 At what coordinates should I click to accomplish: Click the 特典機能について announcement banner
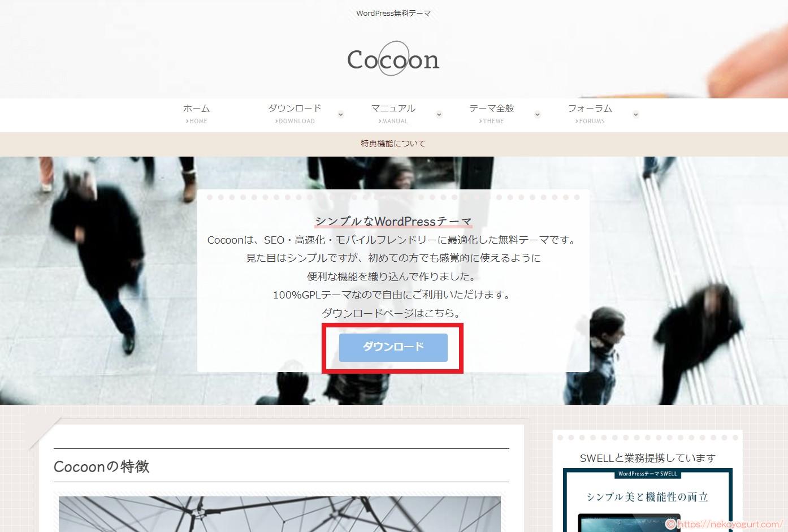click(393, 144)
